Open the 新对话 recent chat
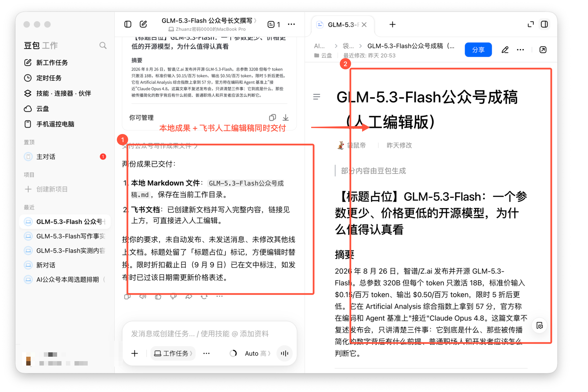The width and height of the screenshot is (588, 392). click(x=65, y=265)
